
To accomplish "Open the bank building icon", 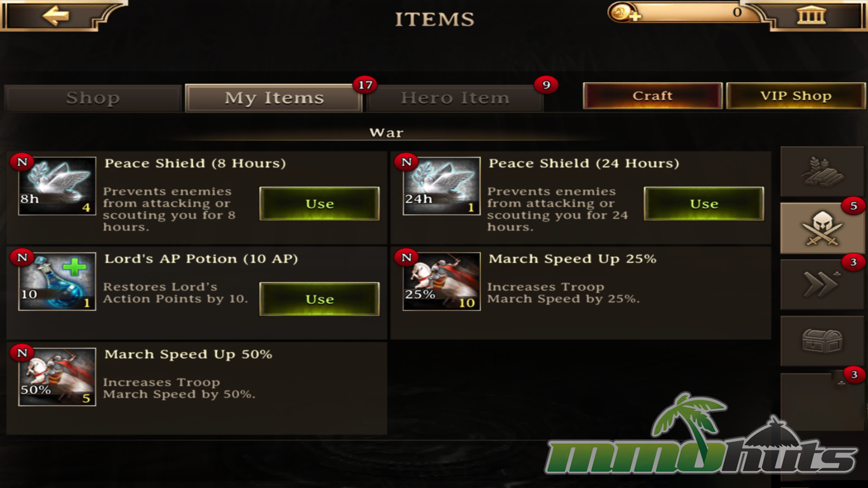I will pyautogui.click(x=811, y=15).
